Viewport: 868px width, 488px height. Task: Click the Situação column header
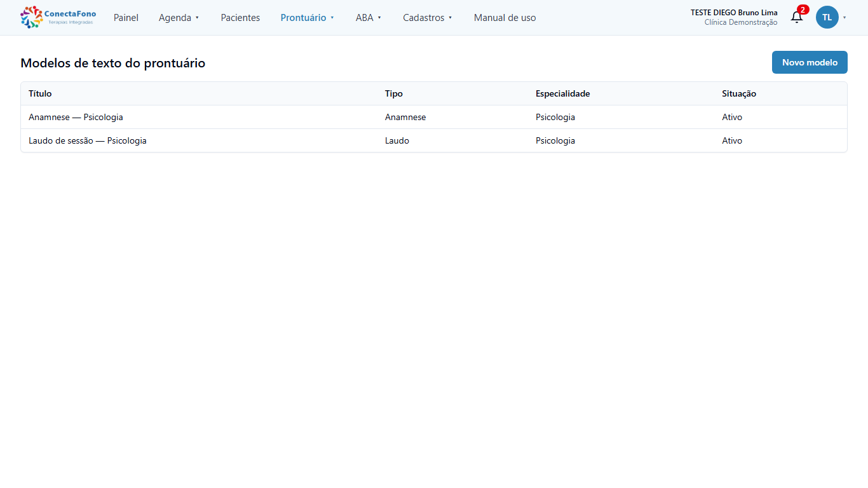point(739,93)
